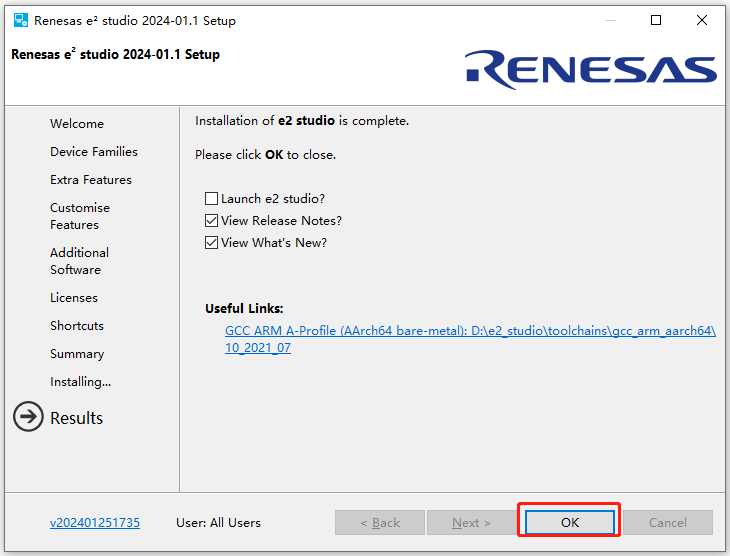Select Customise Features step in sidebar
The width and height of the screenshot is (730, 556).
(x=80, y=216)
